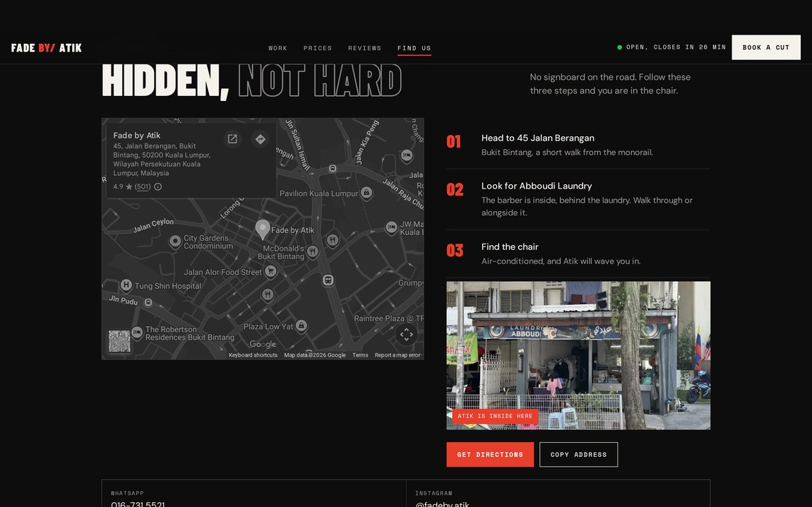Open the map camera controls
Image resolution: width=812 pixels, height=507 pixels.
pyautogui.click(x=407, y=335)
